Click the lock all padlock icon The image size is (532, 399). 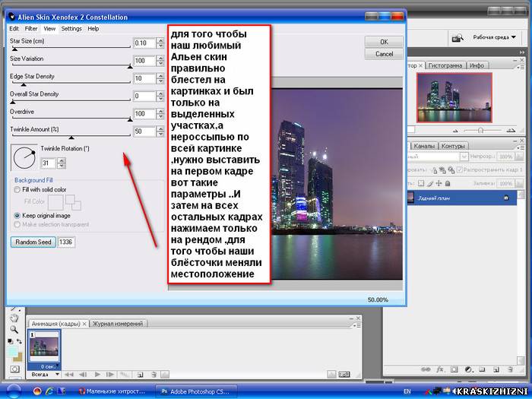click(x=448, y=184)
